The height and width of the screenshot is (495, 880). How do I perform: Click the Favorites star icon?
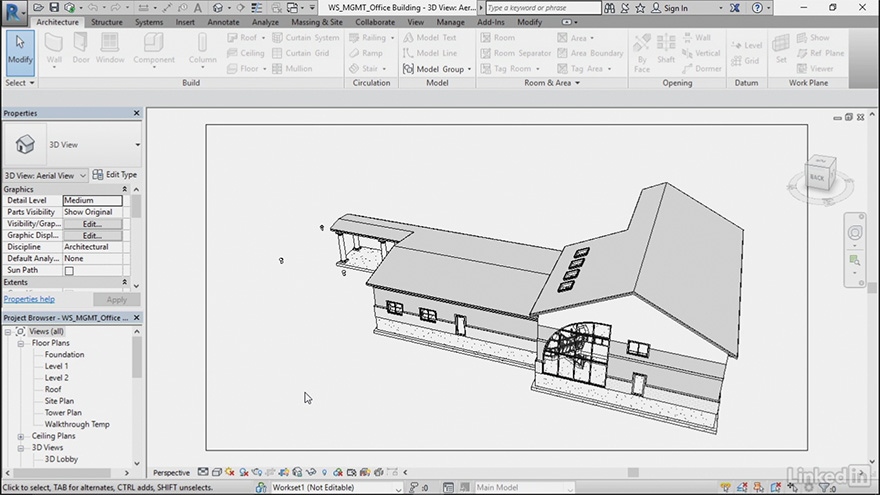click(x=640, y=8)
